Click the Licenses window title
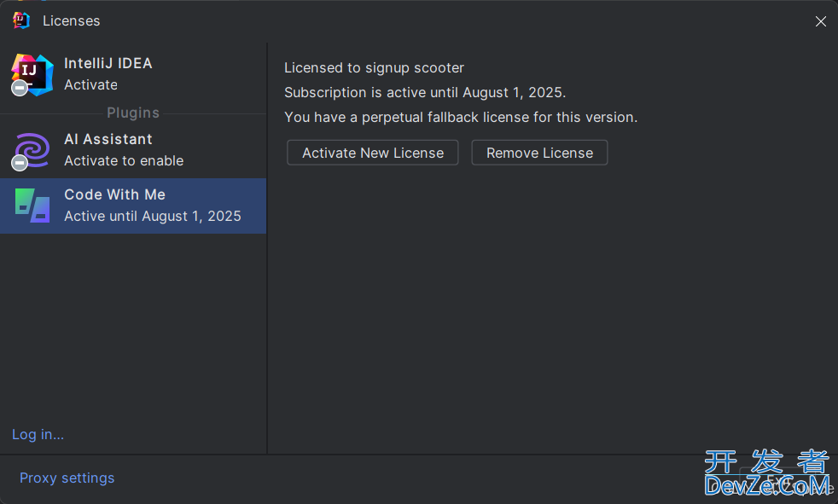The height and width of the screenshot is (504, 838). pyautogui.click(x=71, y=20)
